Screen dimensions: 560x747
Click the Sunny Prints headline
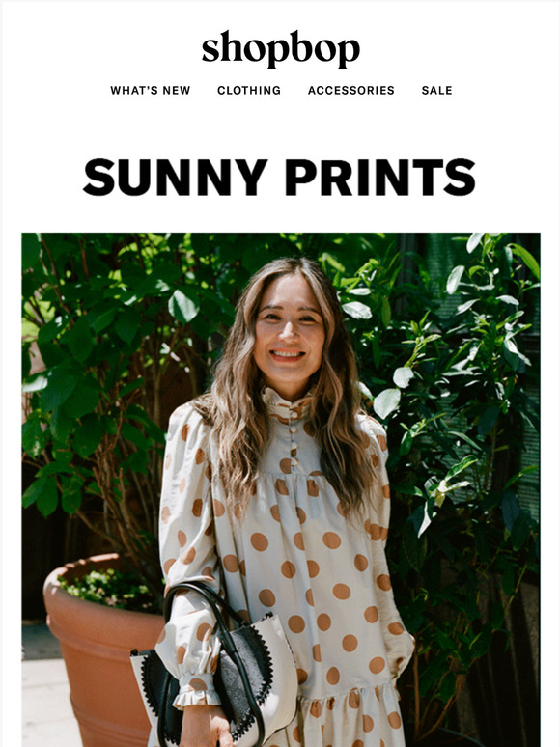coord(280,178)
